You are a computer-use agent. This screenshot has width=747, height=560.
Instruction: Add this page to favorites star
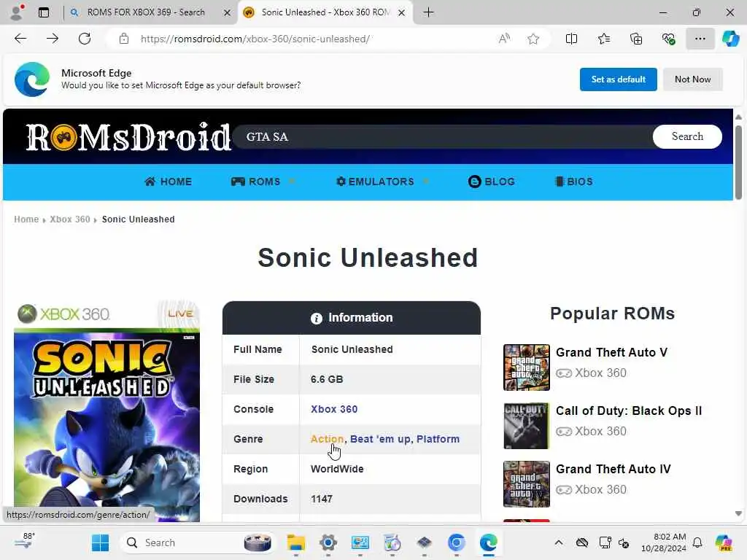coord(533,39)
